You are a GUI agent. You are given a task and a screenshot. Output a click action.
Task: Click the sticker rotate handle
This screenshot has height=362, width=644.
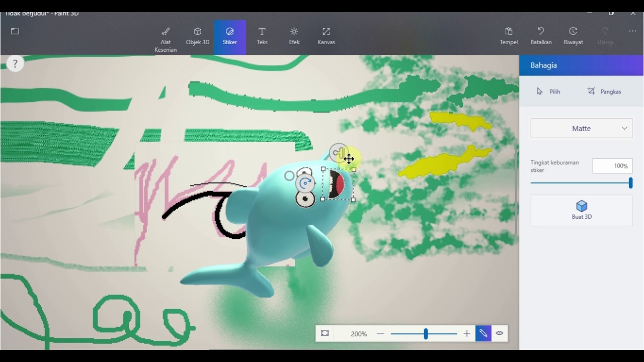tap(305, 184)
